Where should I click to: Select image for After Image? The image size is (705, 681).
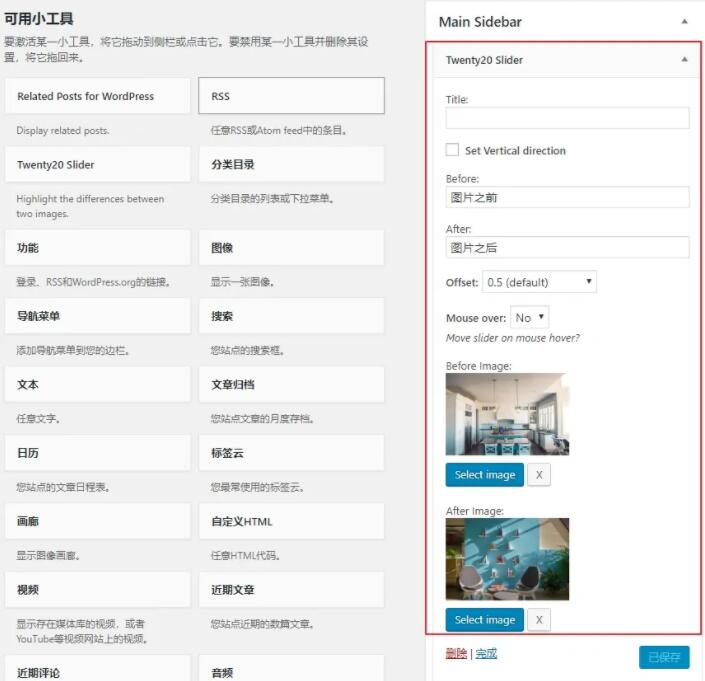485,620
